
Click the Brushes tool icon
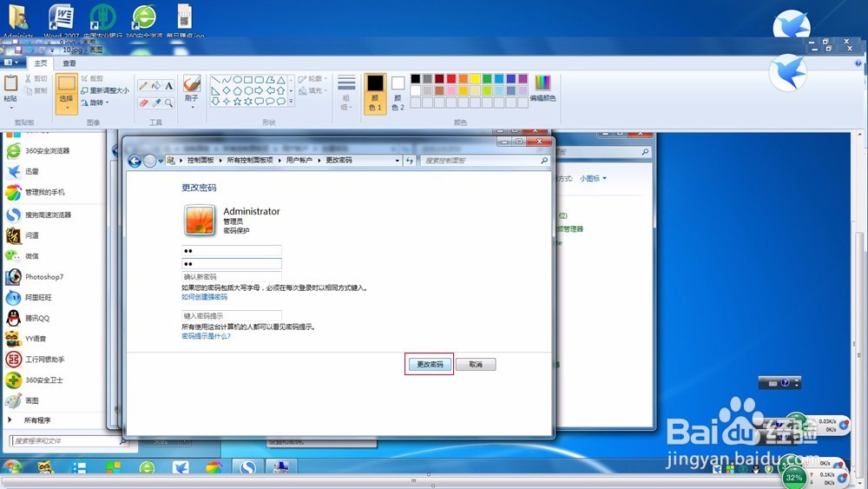point(192,83)
